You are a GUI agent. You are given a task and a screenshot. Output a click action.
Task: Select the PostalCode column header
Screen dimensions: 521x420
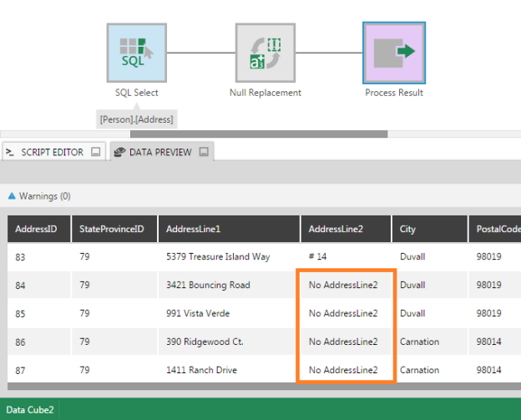point(498,229)
